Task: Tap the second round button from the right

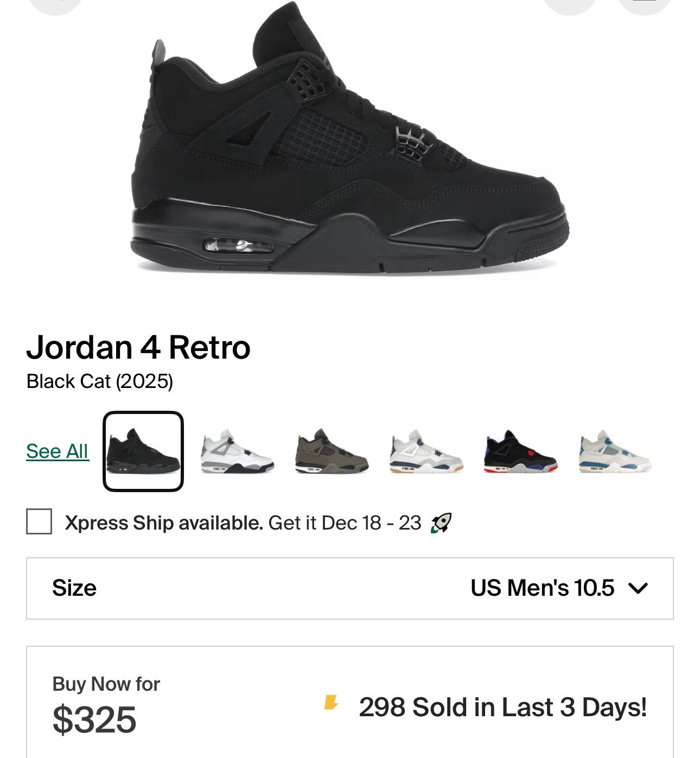Action: point(570,4)
